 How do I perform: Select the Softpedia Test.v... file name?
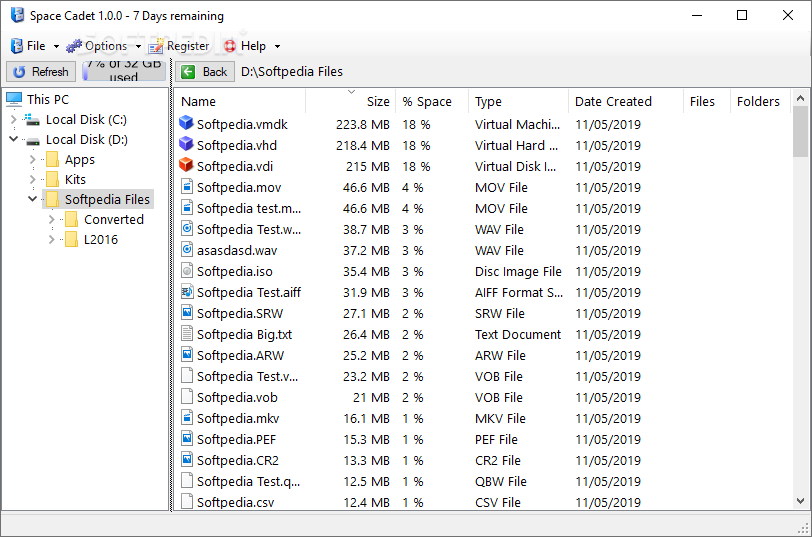[x=248, y=376]
